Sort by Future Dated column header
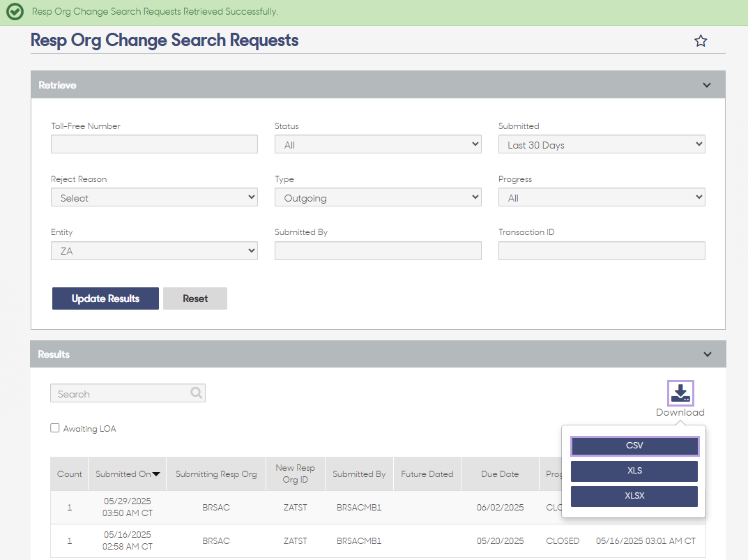 [427, 474]
